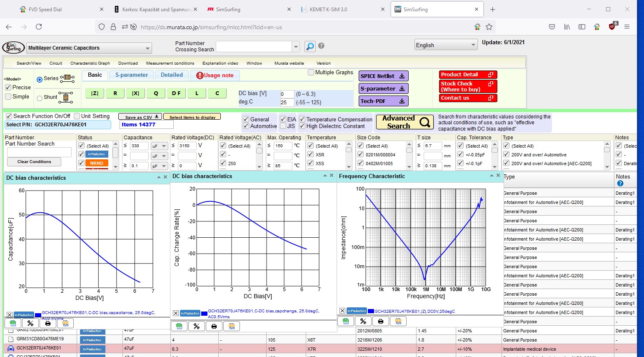Close the capacitance DC bias graph panel
The image size is (644, 357).
click(x=165, y=177)
